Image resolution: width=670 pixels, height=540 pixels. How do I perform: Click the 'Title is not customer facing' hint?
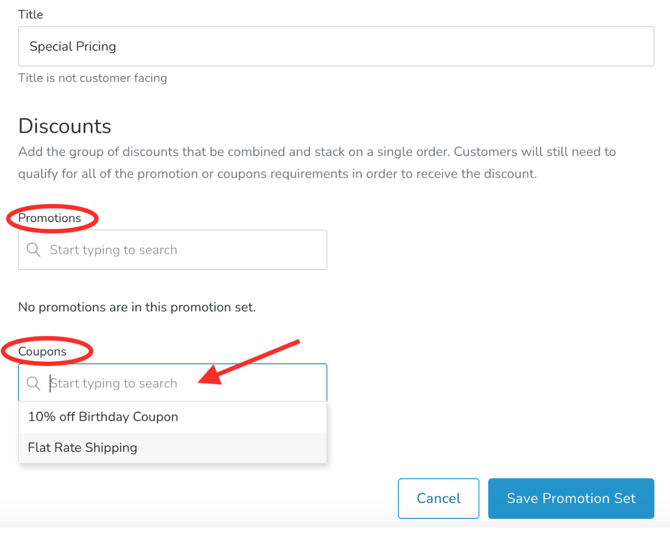pyautogui.click(x=93, y=78)
